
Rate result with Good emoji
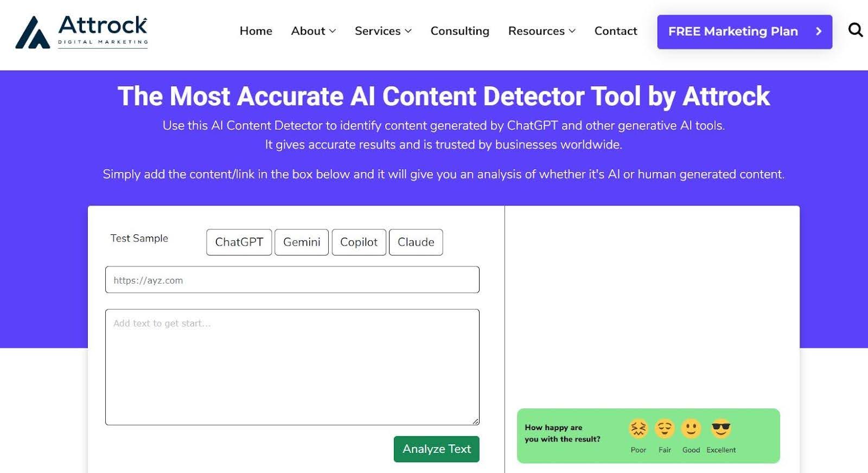tap(691, 429)
